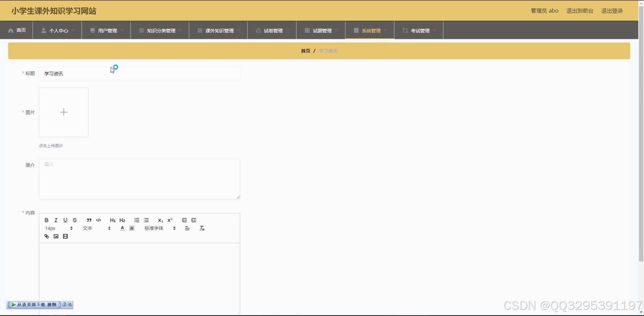
Task: Open the 系统管理 menu
Action: [x=370, y=30]
